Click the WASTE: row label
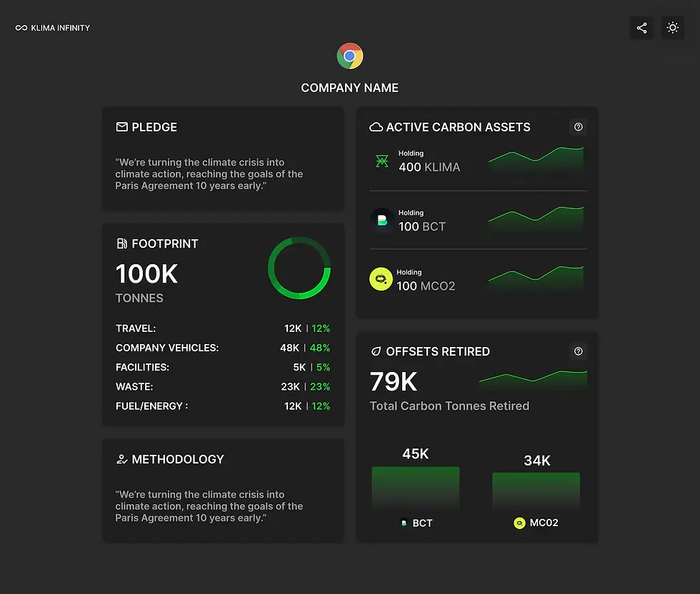The image size is (700, 594). [x=134, y=386]
